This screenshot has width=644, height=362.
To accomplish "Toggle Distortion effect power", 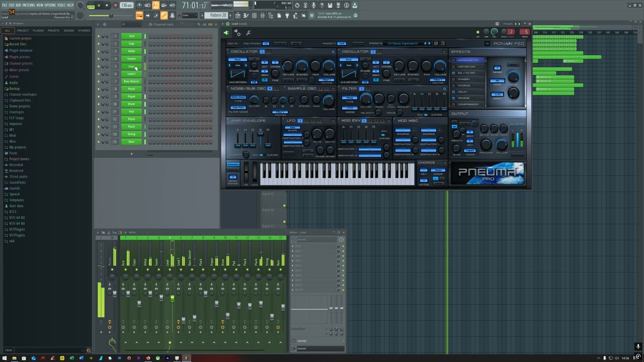I will 453,66.
